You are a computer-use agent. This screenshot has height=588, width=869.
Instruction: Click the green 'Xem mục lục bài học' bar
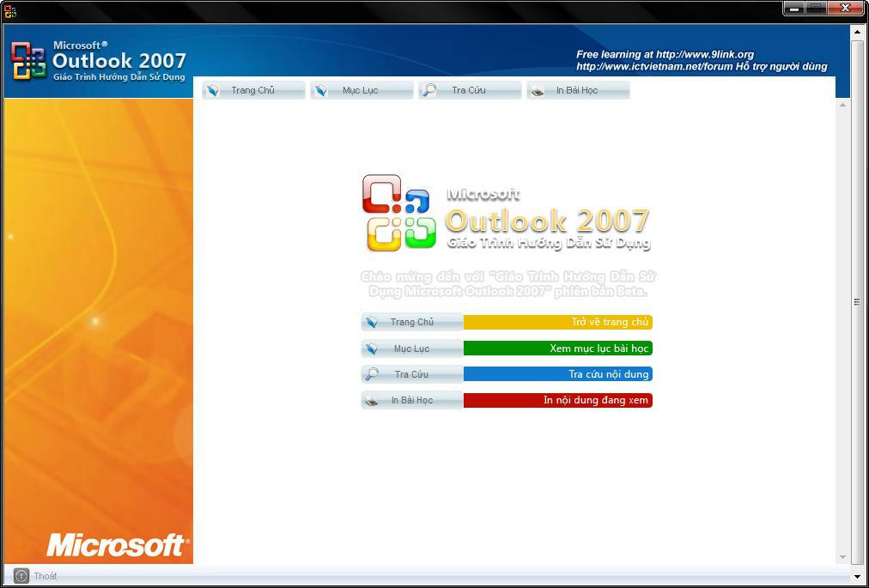[558, 348]
